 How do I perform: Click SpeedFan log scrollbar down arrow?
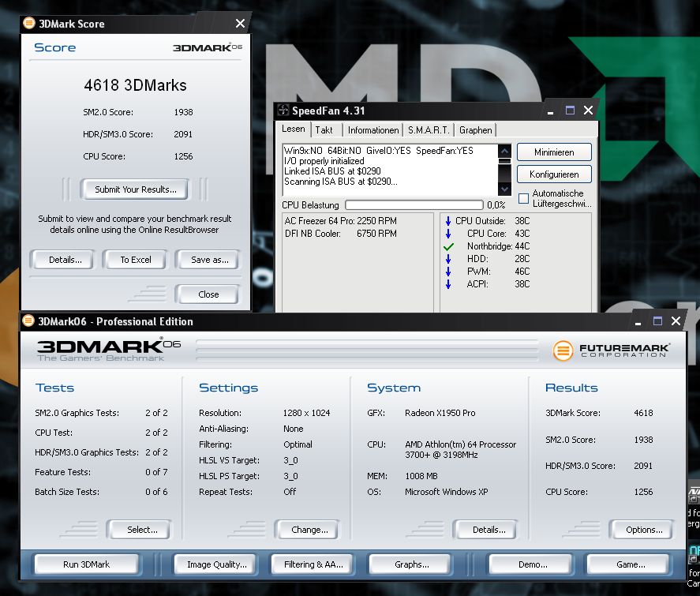[x=504, y=189]
